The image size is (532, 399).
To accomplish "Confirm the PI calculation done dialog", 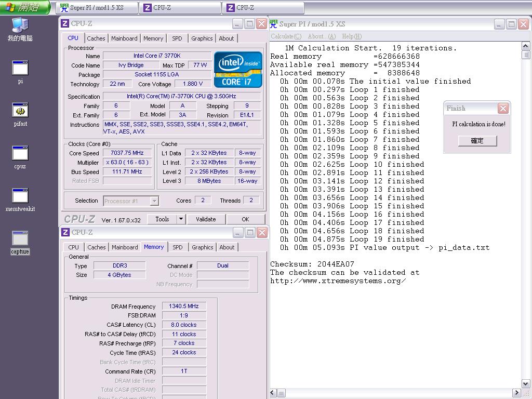I will click(x=477, y=141).
